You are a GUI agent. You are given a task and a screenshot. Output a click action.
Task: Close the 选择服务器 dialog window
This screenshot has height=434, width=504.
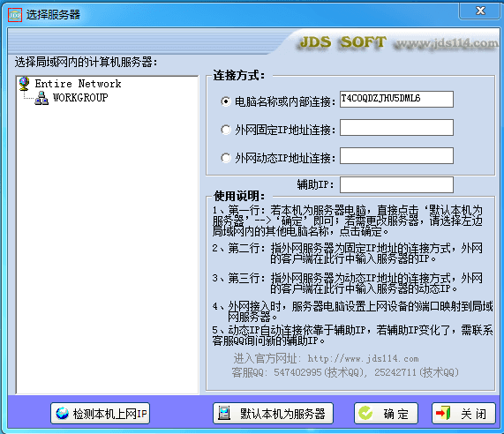pyautogui.click(x=480, y=11)
